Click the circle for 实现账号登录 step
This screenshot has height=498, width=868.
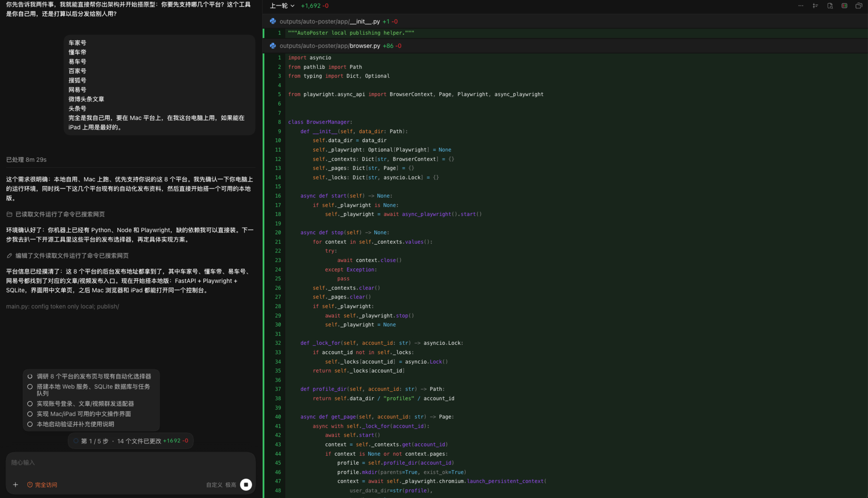click(30, 404)
